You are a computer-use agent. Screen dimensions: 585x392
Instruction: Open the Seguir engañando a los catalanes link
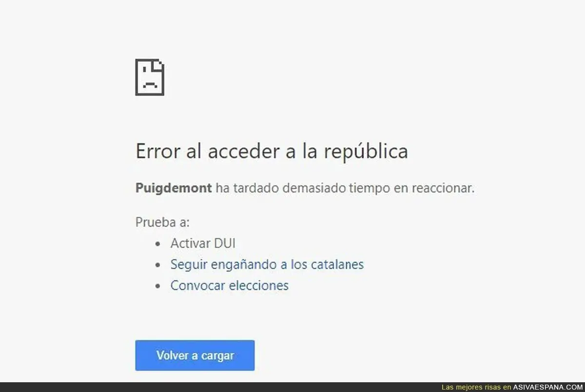pos(267,265)
